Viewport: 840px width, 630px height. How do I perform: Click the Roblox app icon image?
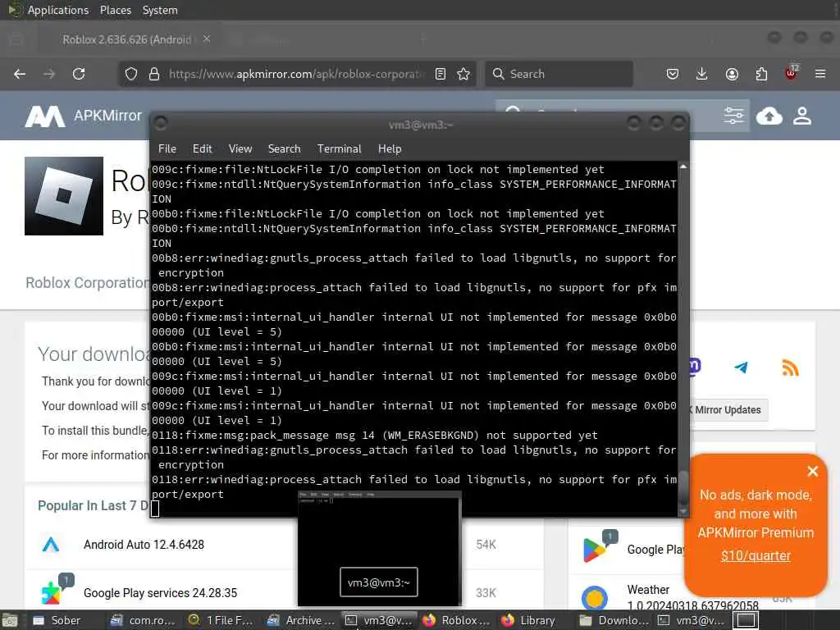tap(64, 196)
